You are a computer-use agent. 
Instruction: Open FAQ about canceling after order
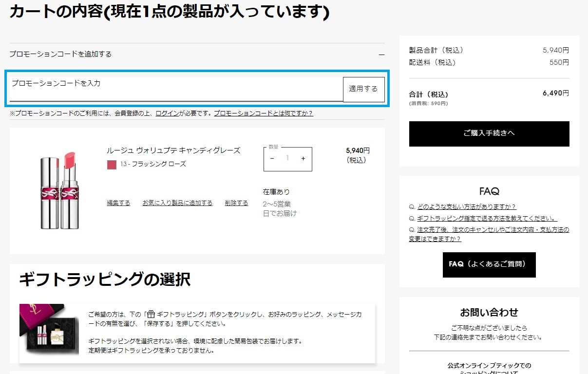click(x=489, y=234)
